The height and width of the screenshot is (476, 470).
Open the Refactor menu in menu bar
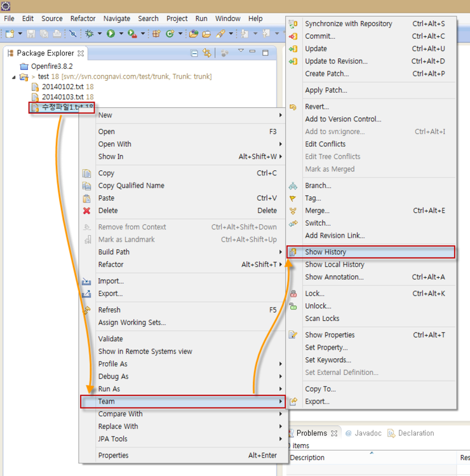(83, 18)
